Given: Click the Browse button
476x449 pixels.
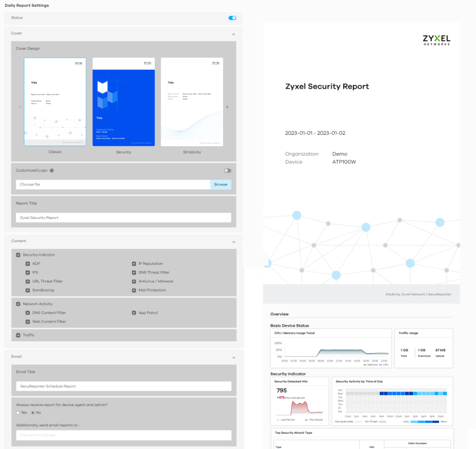Looking at the screenshot, I should [221, 184].
